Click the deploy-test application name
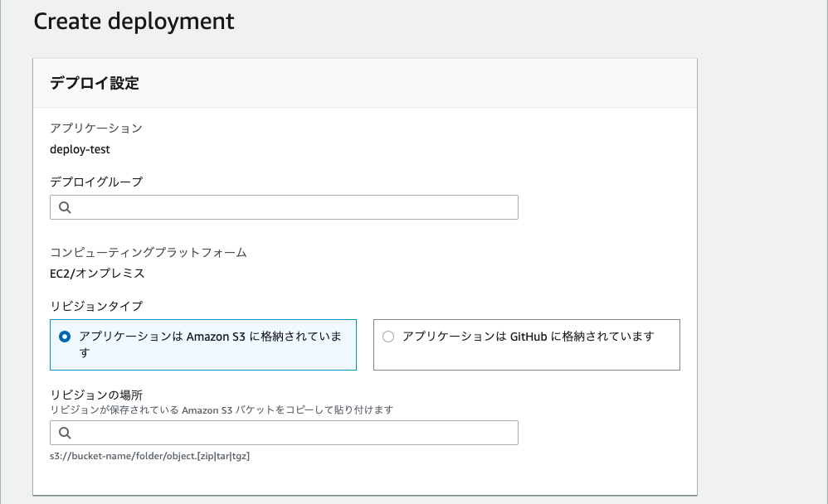This screenshot has height=504, width=828. pos(80,150)
